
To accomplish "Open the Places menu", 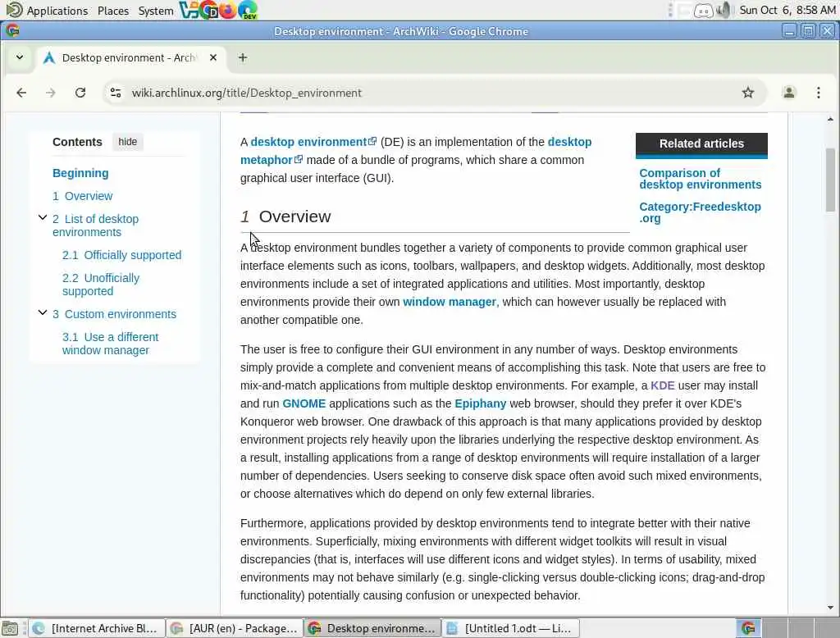I will coord(113,11).
